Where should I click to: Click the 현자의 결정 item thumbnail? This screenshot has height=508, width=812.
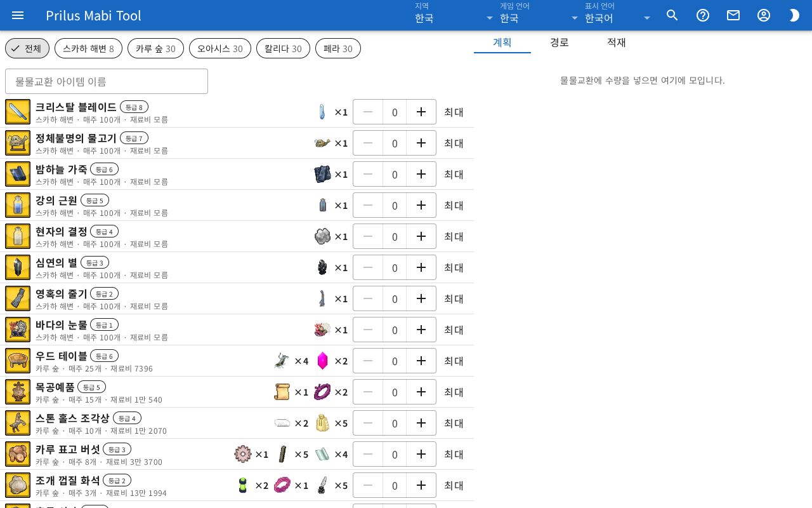(18, 236)
